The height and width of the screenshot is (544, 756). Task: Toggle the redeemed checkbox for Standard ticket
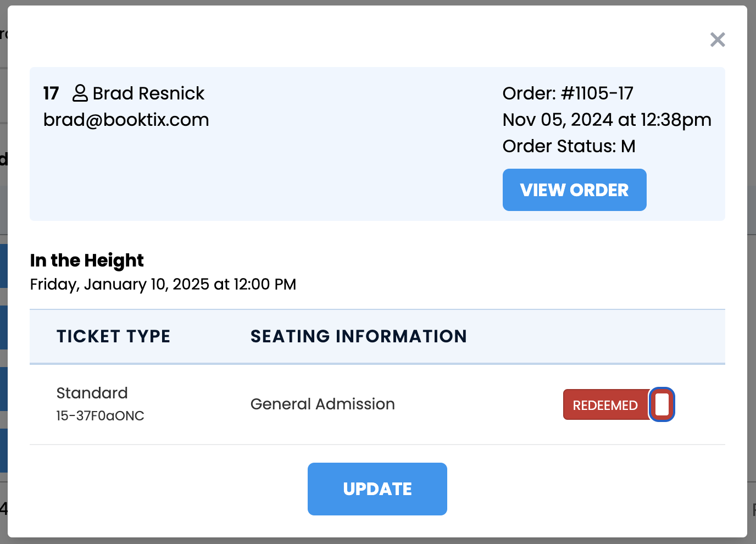(x=662, y=405)
